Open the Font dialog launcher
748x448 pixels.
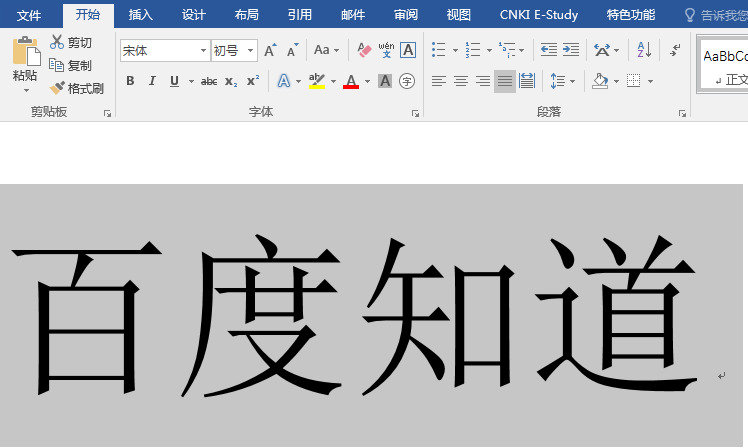(x=416, y=114)
